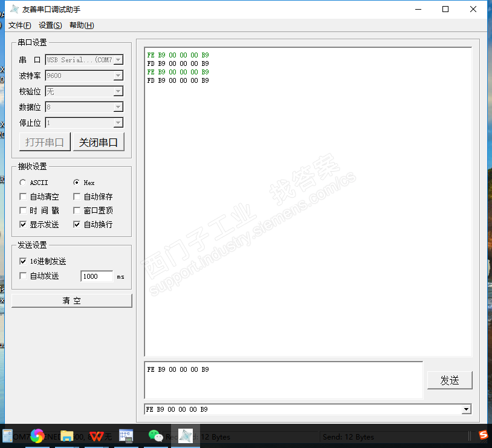Viewport: 492px width, 448px height.
Task: Open WeChat from the taskbar
Action: pos(155,436)
